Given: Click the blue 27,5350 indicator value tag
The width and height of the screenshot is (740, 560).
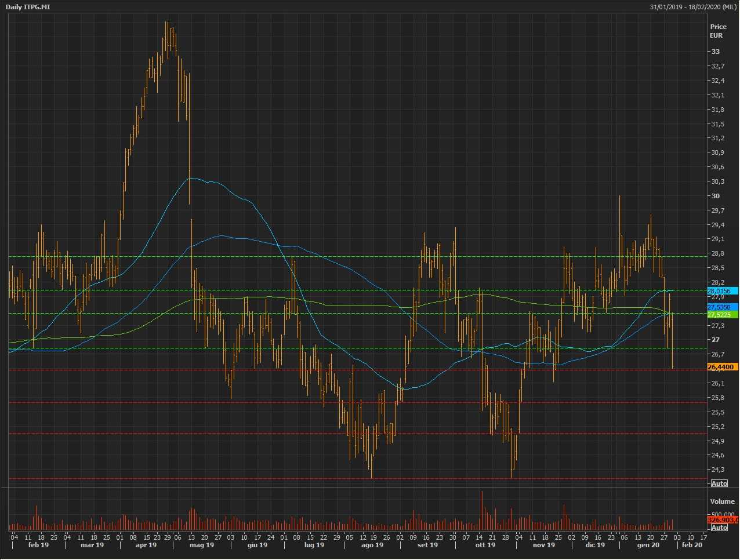Looking at the screenshot, I should (x=721, y=307).
